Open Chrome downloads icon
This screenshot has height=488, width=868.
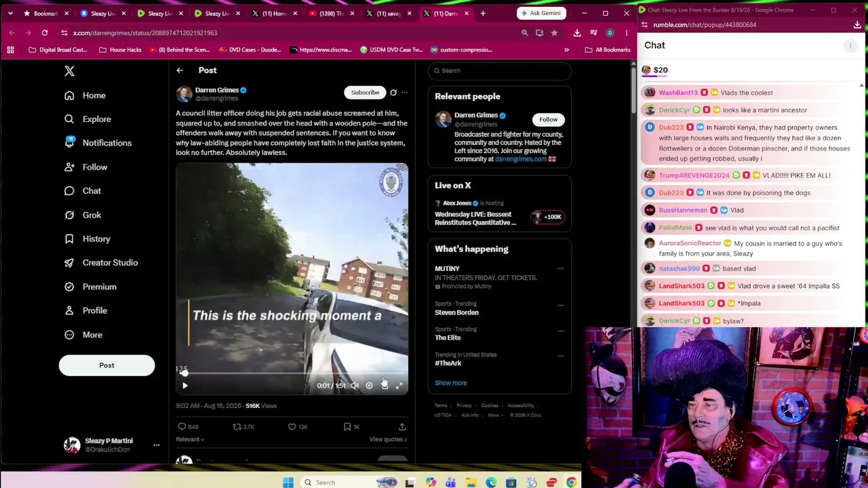click(x=577, y=33)
